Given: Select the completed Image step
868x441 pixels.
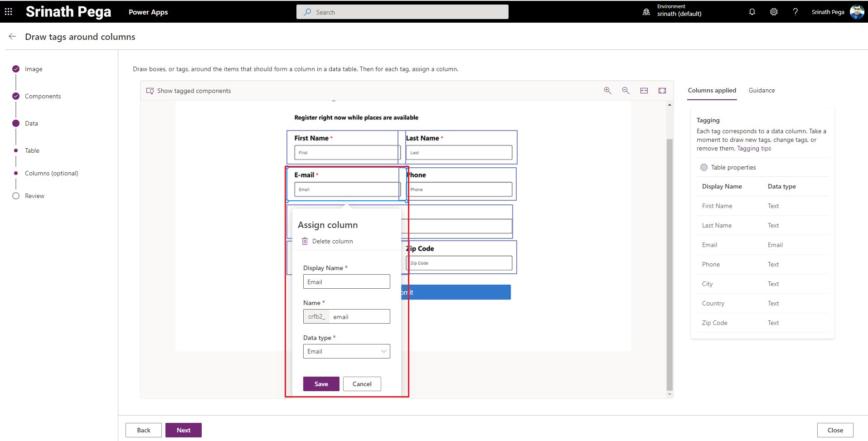Looking at the screenshot, I should point(16,69).
